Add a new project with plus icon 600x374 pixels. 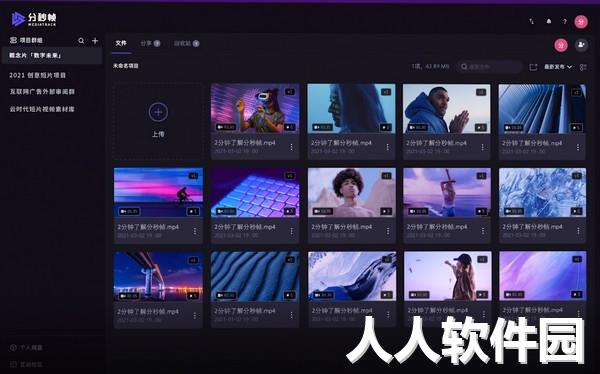point(95,41)
